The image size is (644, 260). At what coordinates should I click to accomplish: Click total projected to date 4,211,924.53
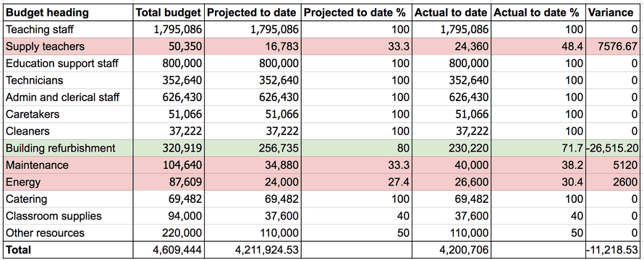tap(253, 249)
